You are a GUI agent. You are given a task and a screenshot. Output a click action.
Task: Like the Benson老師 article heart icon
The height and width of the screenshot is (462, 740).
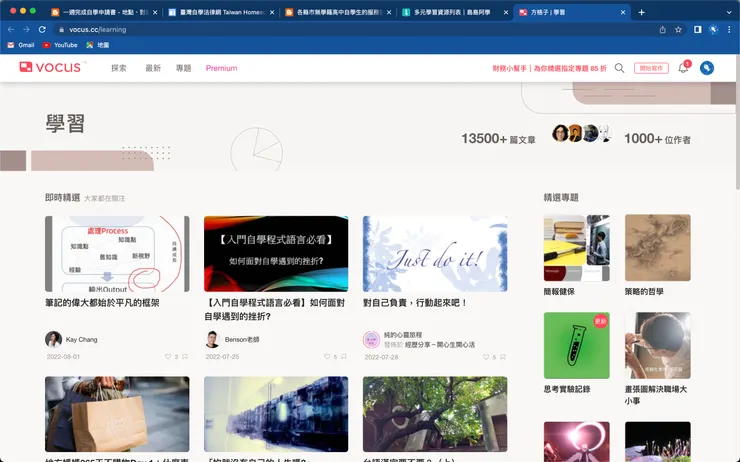pos(327,357)
